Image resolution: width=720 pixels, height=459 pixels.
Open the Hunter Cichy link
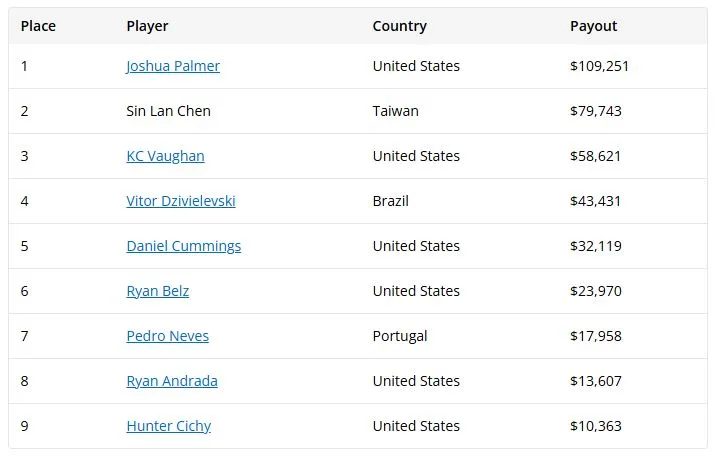point(169,426)
